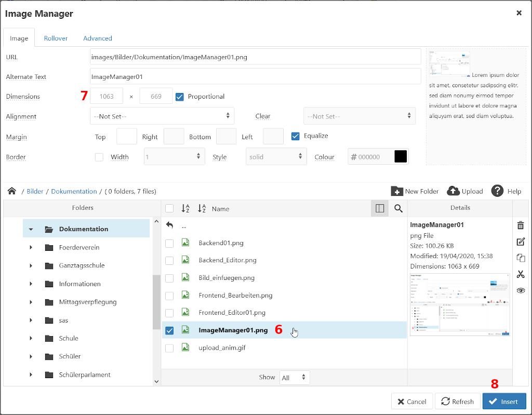Screen dimensions: 532x415
Task: Toggle the details panel layout icon
Action: pos(380,208)
